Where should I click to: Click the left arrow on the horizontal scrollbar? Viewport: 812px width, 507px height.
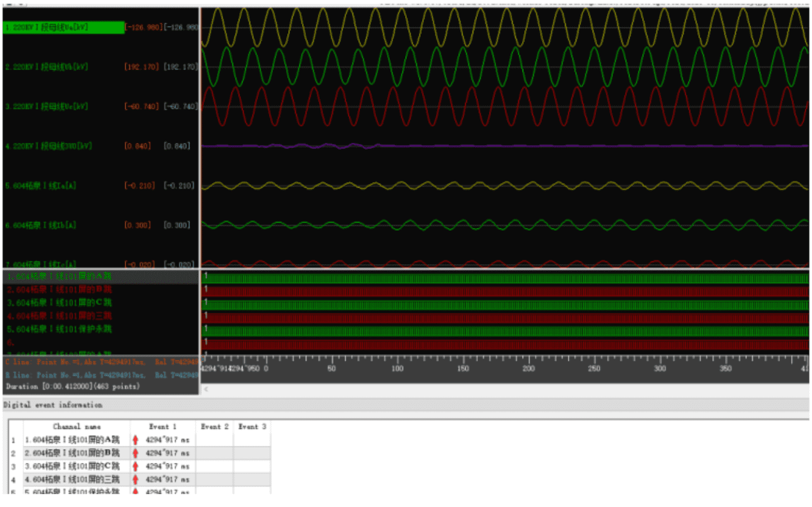pyautogui.click(x=206, y=389)
